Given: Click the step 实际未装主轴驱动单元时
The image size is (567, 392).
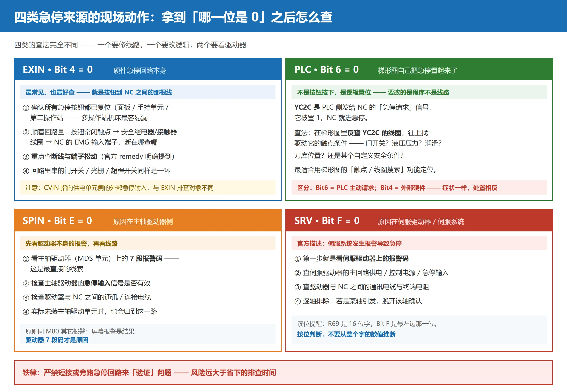Looking at the screenshot, I should (90, 311).
